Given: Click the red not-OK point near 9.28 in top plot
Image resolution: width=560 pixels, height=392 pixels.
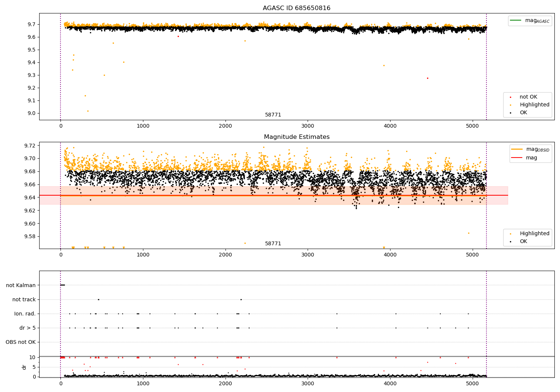Looking at the screenshot, I should pos(427,78).
